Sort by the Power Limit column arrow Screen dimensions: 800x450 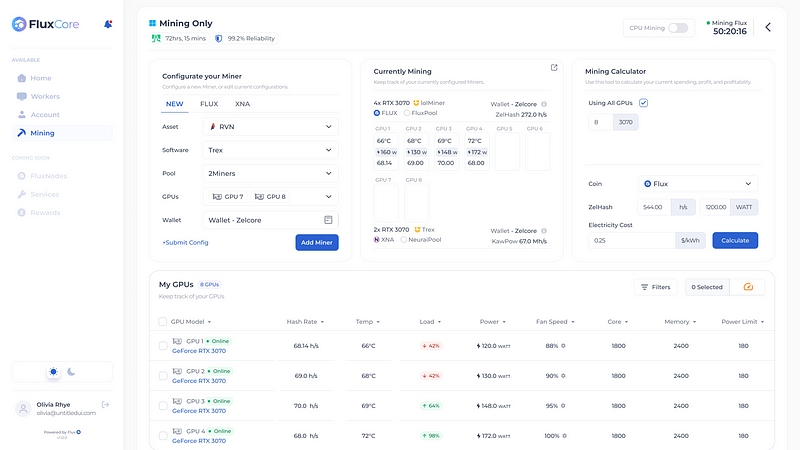coord(762,322)
